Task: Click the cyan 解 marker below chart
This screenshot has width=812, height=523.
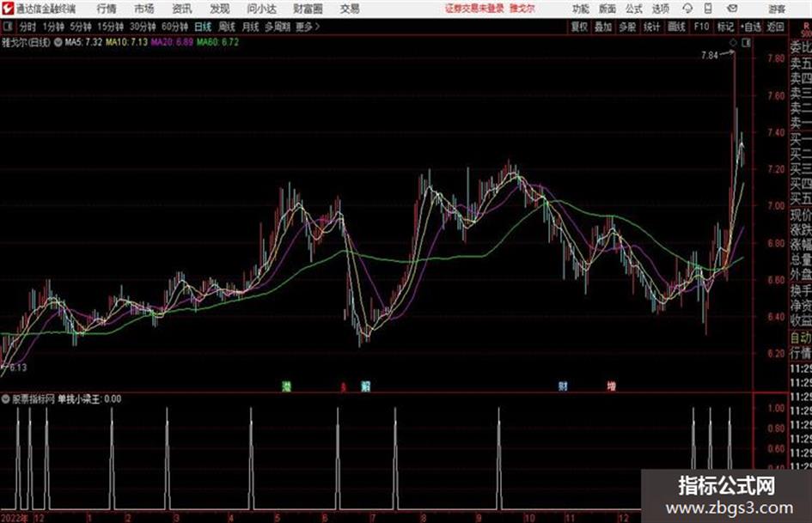Action: [365, 386]
